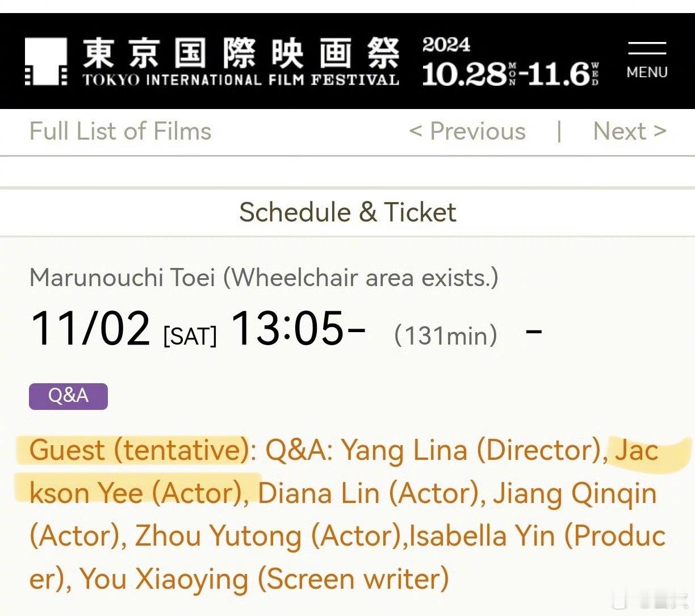Select the Schedule & Ticket section header
Screen dimensions: 695x616
click(x=347, y=213)
